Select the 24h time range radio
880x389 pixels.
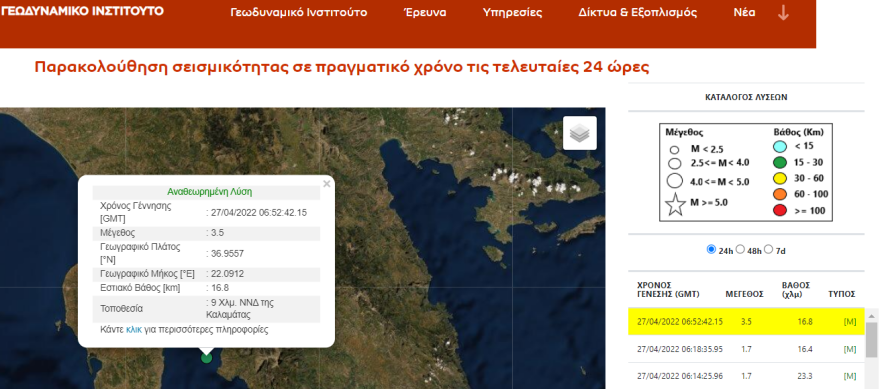click(711, 249)
